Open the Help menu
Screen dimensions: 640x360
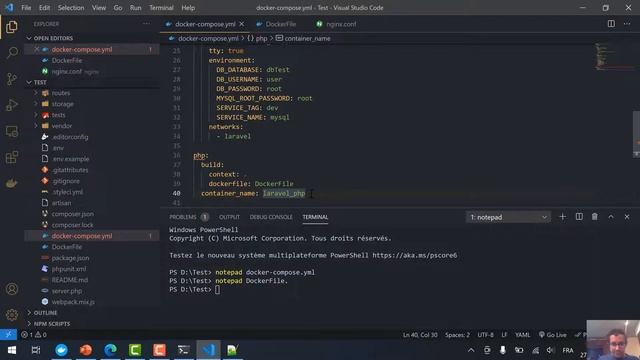188,8
